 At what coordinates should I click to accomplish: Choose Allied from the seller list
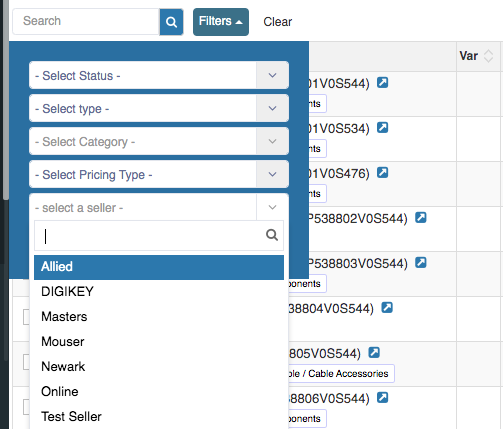click(x=159, y=267)
